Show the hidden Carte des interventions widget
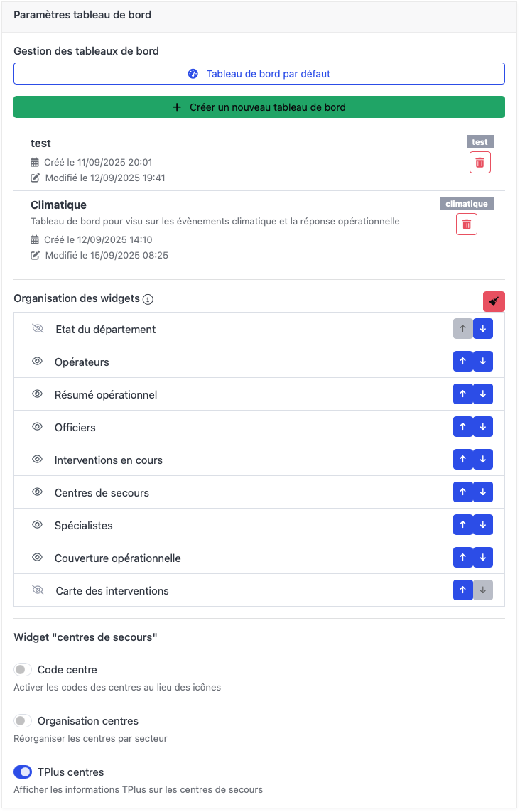Viewport: 520px width, 812px height. click(x=38, y=590)
